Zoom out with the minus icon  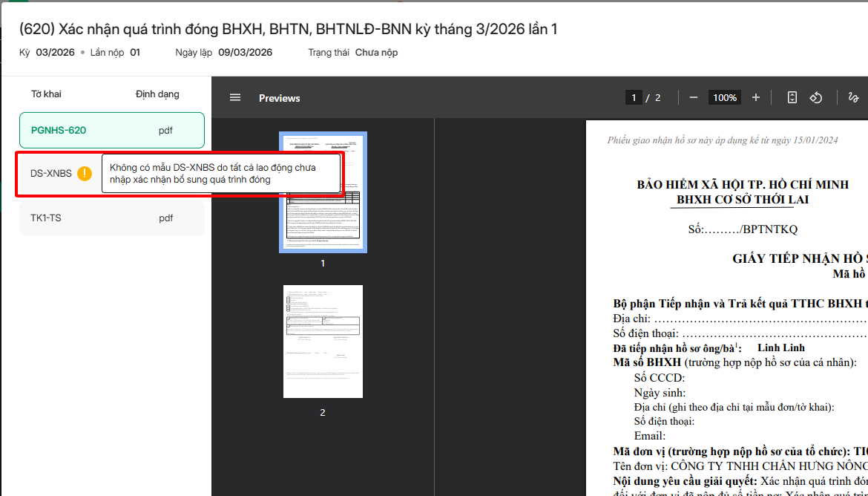(694, 97)
